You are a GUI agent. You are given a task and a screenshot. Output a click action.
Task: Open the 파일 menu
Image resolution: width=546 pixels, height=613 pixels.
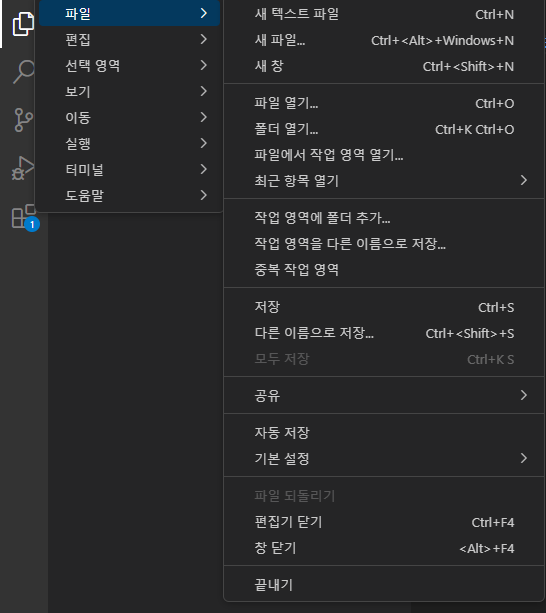click(129, 13)
